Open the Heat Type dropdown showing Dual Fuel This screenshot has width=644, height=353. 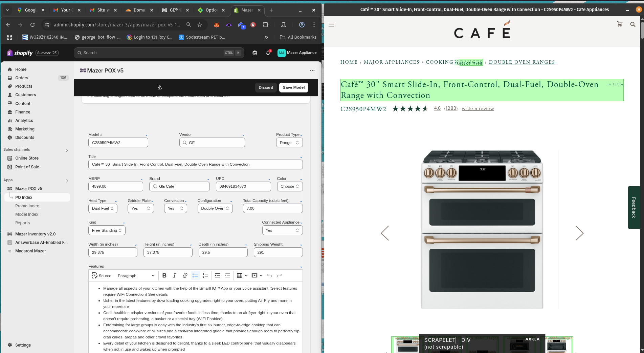(x=103, y=208)
